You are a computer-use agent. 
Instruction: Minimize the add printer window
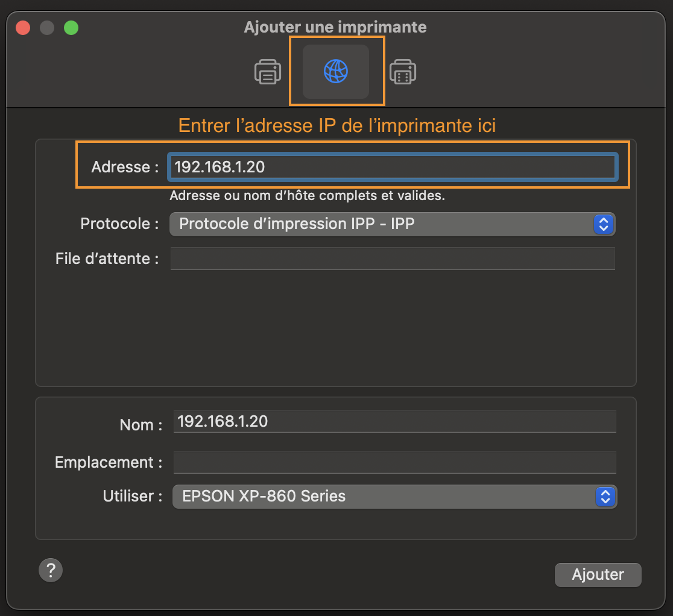[x=47, y=28]
